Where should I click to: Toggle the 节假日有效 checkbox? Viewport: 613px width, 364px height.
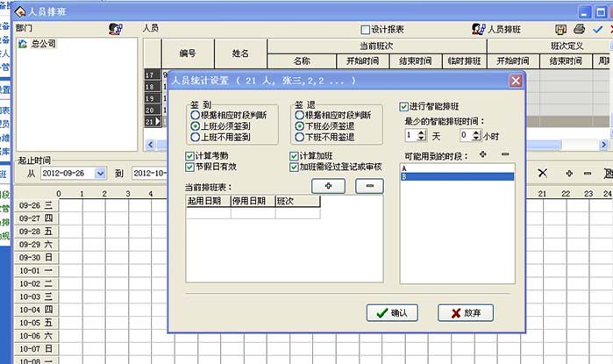point(189,167)
